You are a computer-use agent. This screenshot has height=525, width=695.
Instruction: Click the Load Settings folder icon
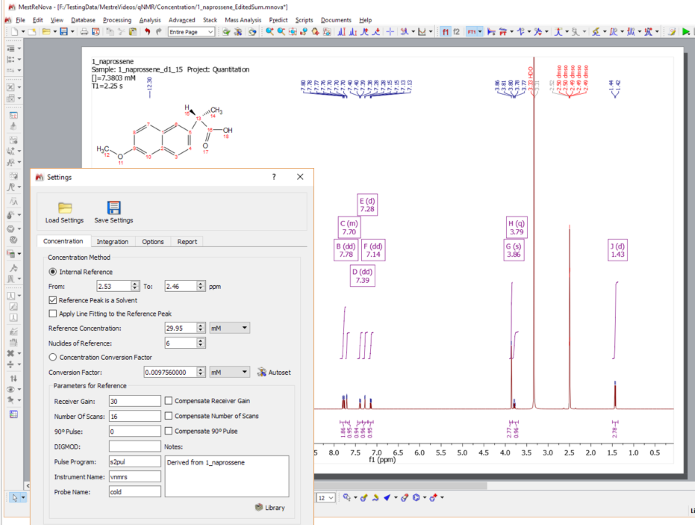click(x=64, y=208)
